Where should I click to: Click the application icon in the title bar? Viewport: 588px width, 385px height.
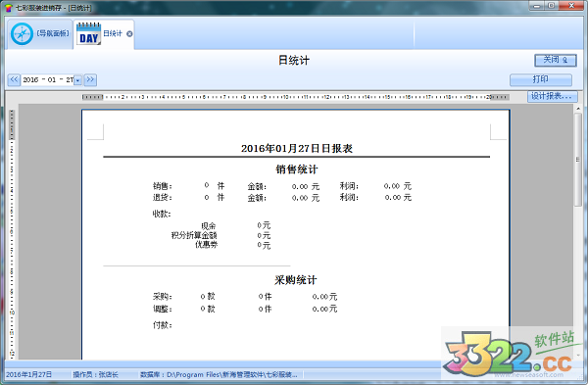[x=9, y=8]
